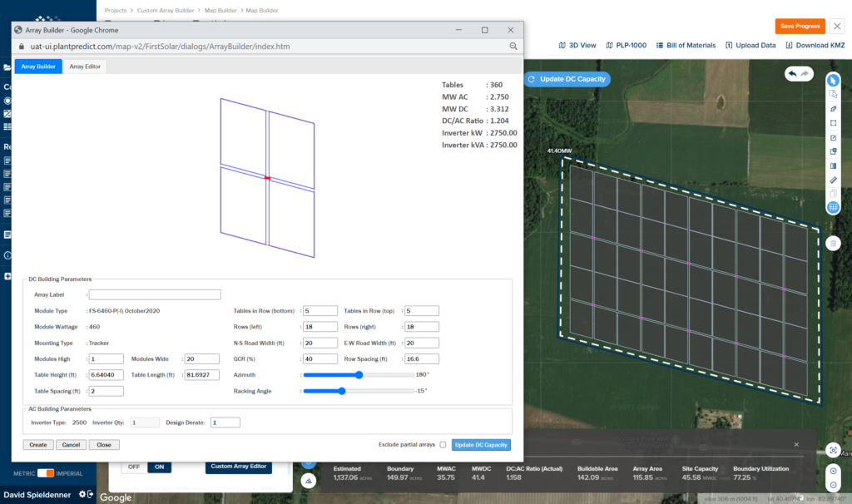Click the Projects breadcrumb link
The height and width of the screenshot is (504, 852).
(x=115, y=10)
